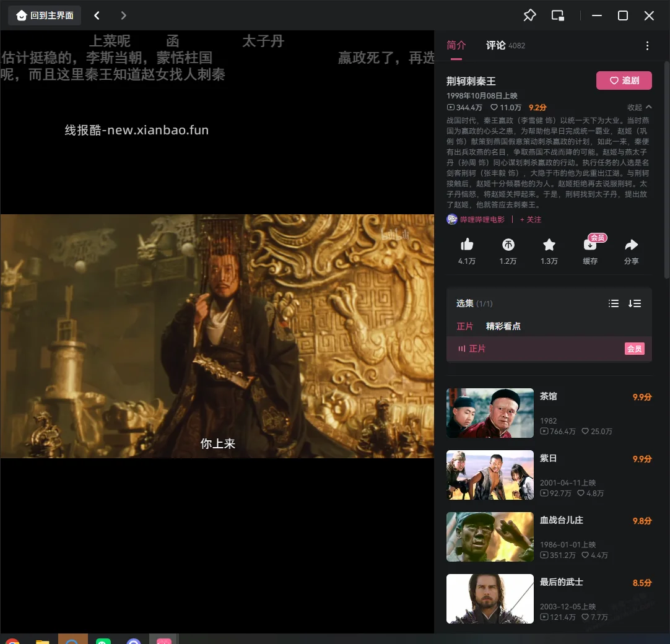Open the 紫日 movie thumbnail
The width and height of the screenshot is (670, 644).
click(490, 475)
